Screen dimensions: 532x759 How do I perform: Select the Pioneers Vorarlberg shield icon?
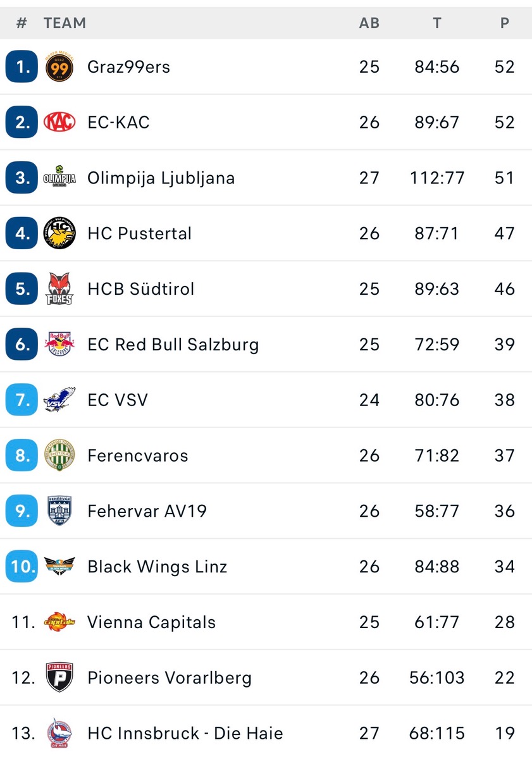[x=59, y=677]
